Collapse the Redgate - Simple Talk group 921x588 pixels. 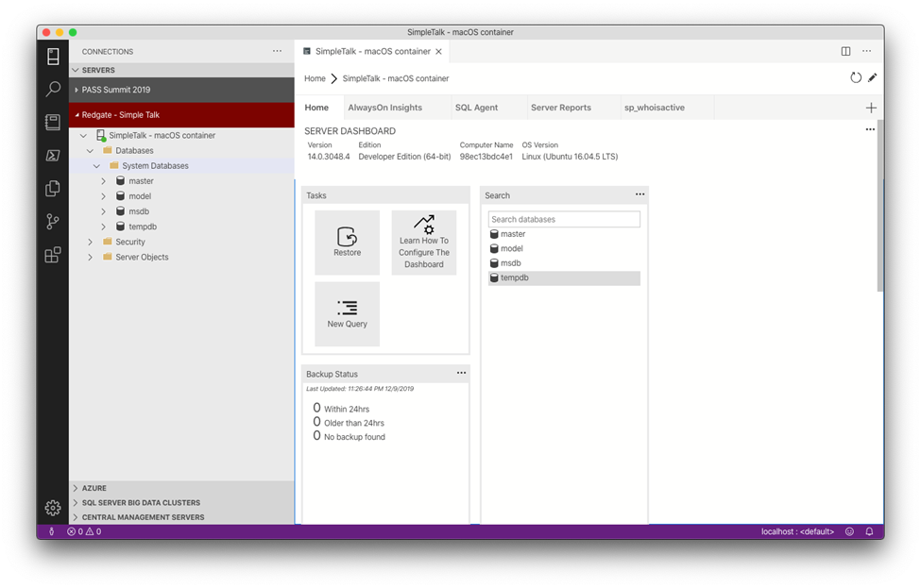(77, 115)
